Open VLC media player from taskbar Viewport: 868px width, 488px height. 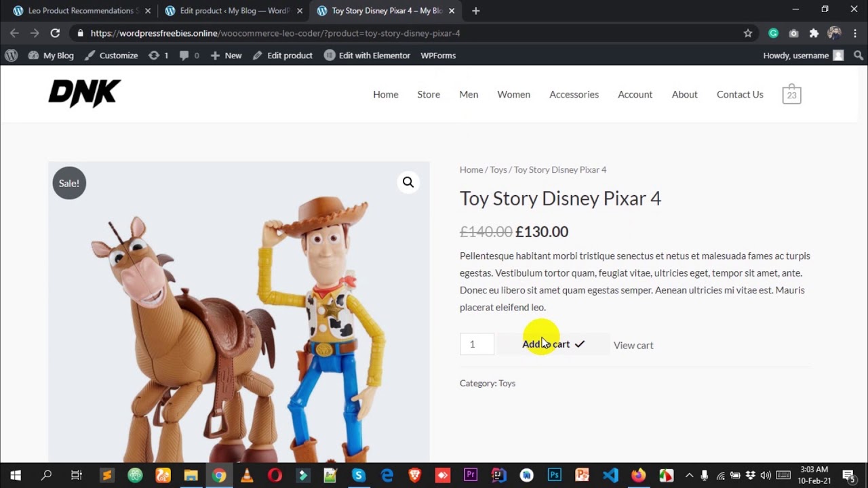coord(247,476)
